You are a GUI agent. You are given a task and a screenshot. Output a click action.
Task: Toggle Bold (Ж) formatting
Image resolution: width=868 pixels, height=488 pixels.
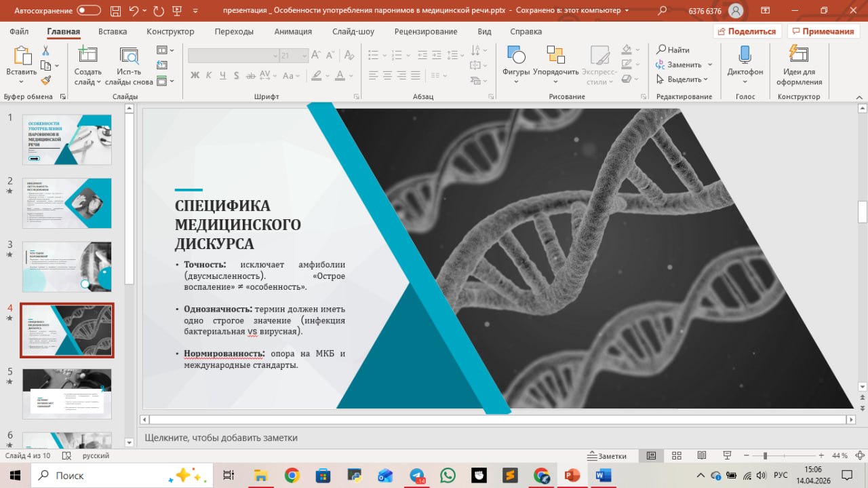(195, 75)
